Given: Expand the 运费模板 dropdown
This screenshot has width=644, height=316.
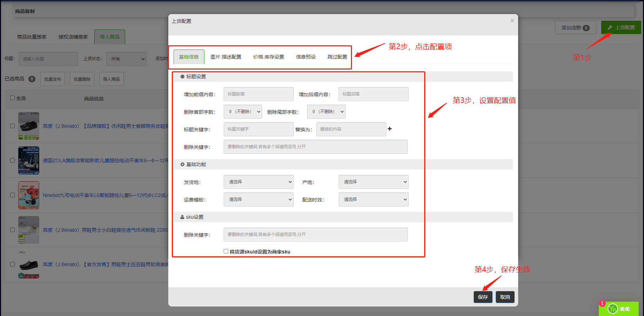Looking at the screenshot, I should (258, 199).
